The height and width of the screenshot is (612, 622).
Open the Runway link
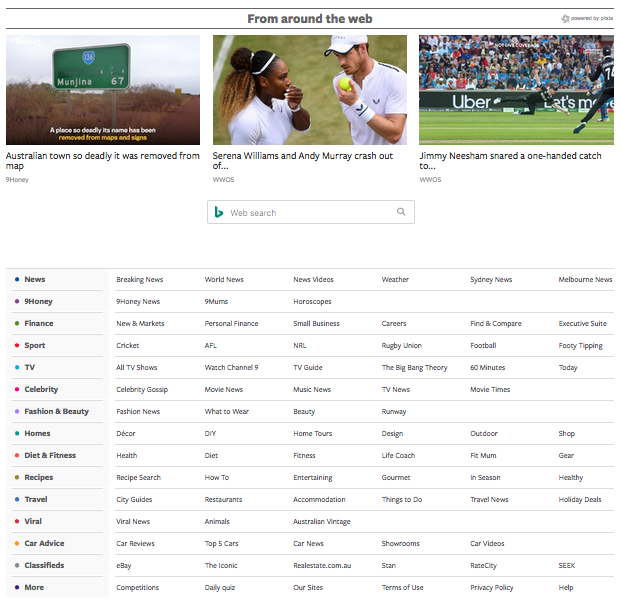394,412
